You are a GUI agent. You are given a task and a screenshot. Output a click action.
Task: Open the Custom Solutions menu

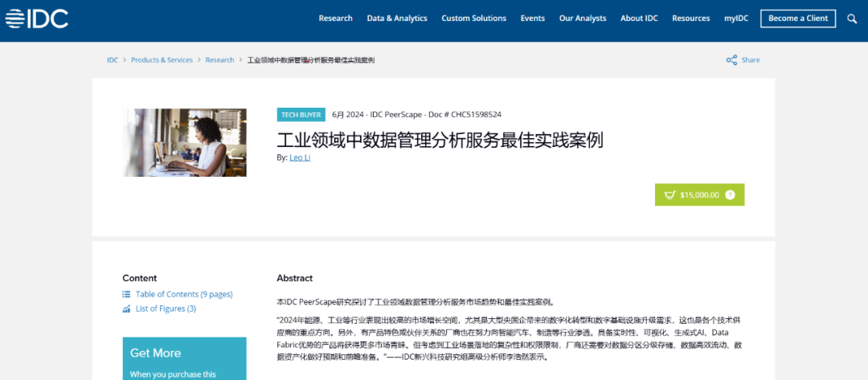[x=474, y=18]
